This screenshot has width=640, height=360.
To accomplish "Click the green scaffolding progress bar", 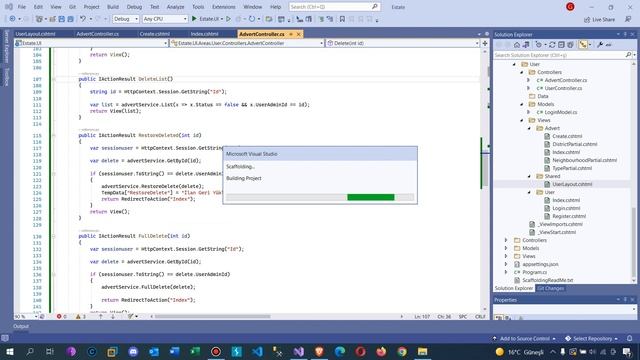I will (371, 197).
